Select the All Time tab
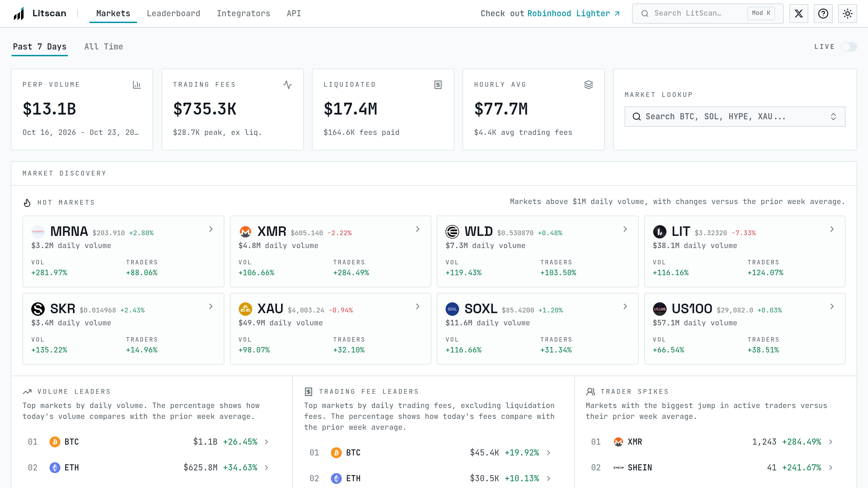The height and width of the screenshot is (488, 868). [x=104, y=47]
